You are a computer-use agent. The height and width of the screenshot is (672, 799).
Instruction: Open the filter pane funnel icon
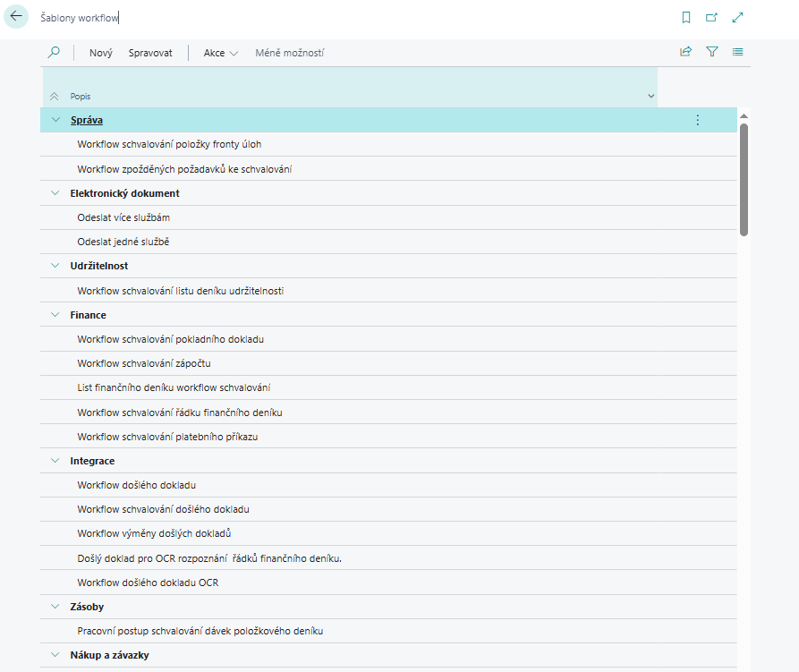point(712,52)
